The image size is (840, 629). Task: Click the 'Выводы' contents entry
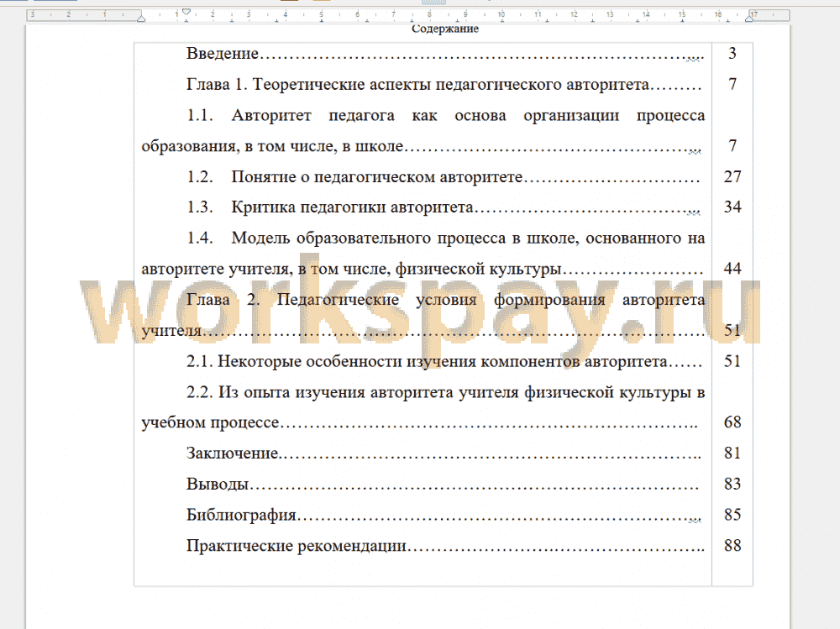click(x=443, y=485)
